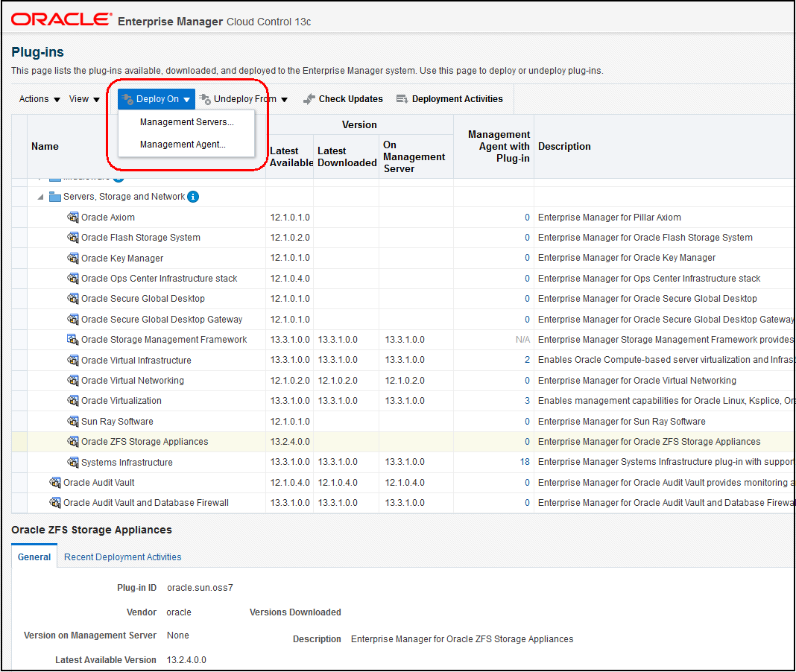Open the info icon next to Servers, Storage and Network

click(193, 197)
